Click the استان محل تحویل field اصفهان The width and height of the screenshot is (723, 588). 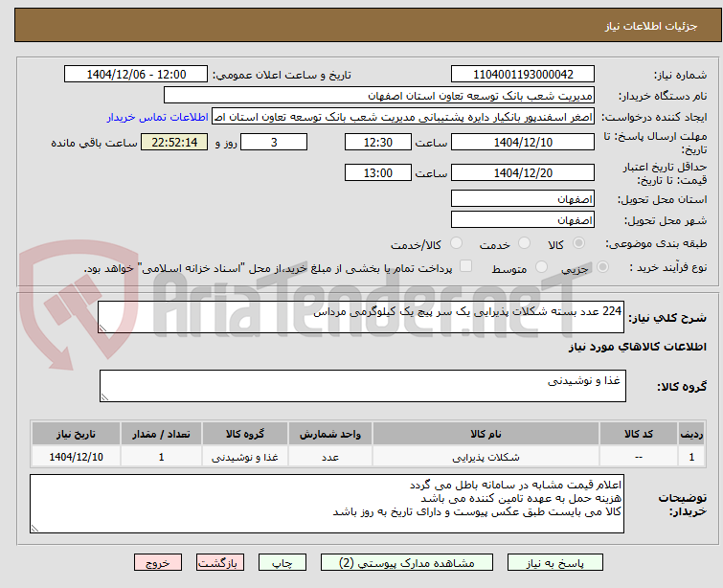[523, 199]
